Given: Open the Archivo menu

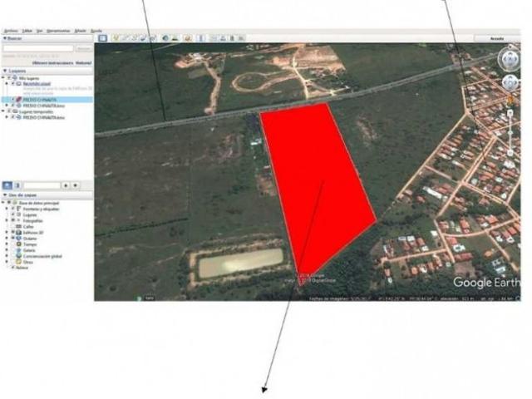Looking at the screenshot, I should coord(11,31).
